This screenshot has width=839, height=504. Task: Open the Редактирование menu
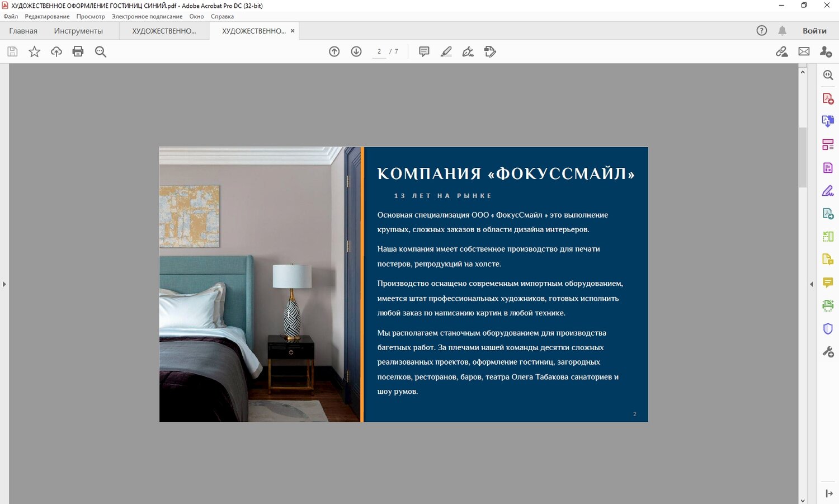tap(47, 16)
